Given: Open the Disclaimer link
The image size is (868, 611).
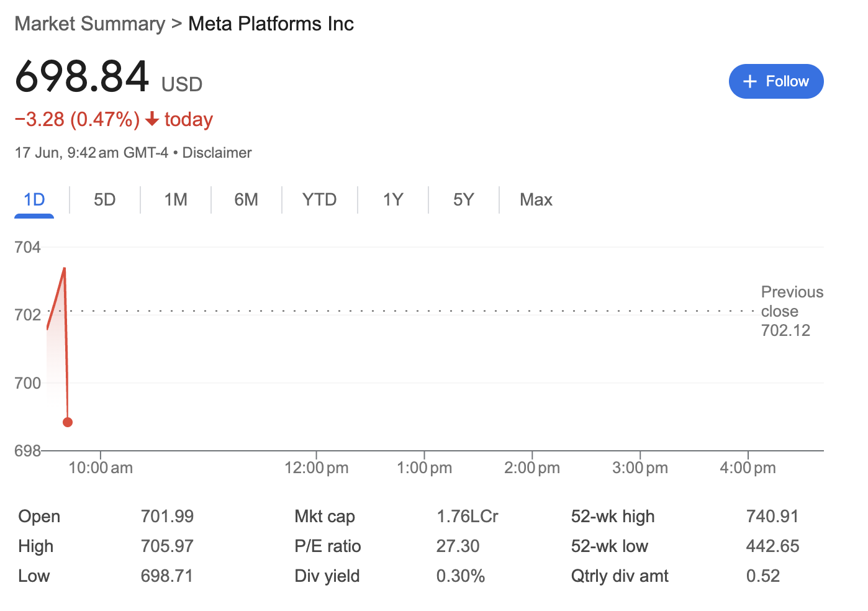Looking at the screenshot, I should pyautogui.click(x=217, y=153).
